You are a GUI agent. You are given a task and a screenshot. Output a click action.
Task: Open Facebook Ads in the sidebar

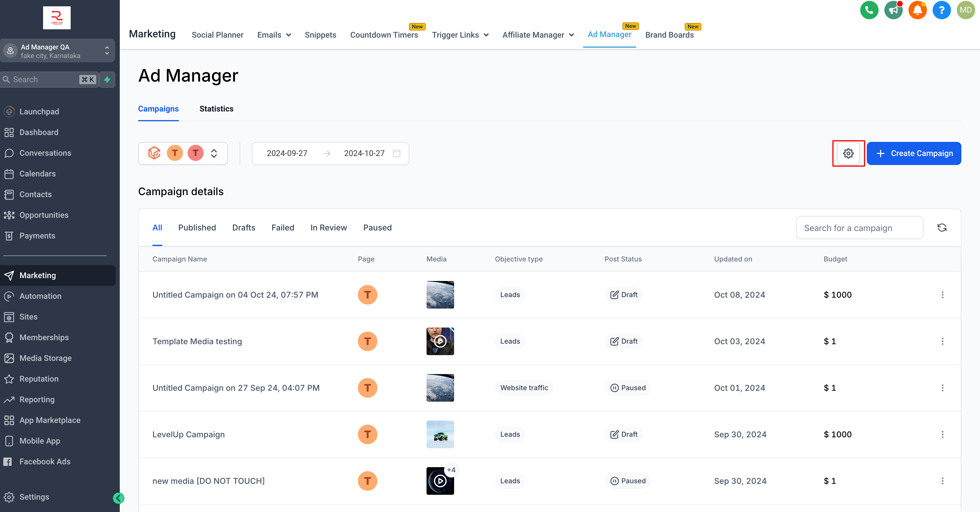point(45,461)
